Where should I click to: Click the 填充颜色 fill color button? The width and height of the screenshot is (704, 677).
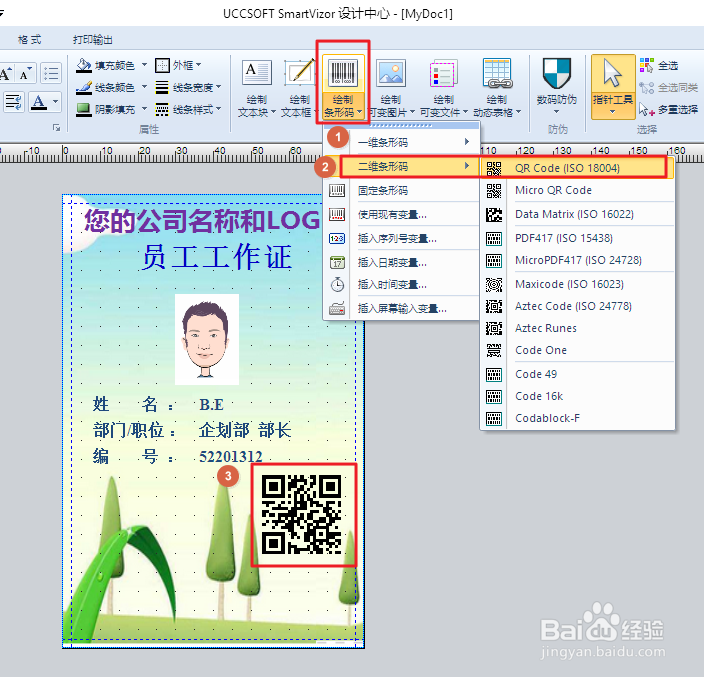(x=106, y=65)
